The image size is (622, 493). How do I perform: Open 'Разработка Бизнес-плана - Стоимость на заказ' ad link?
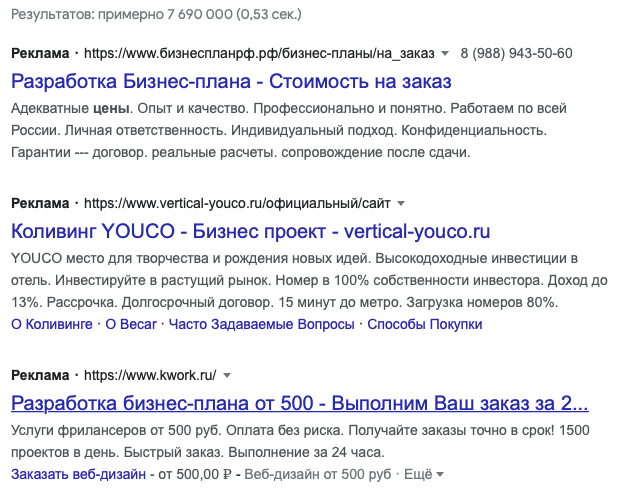click(x=231, y=82)
